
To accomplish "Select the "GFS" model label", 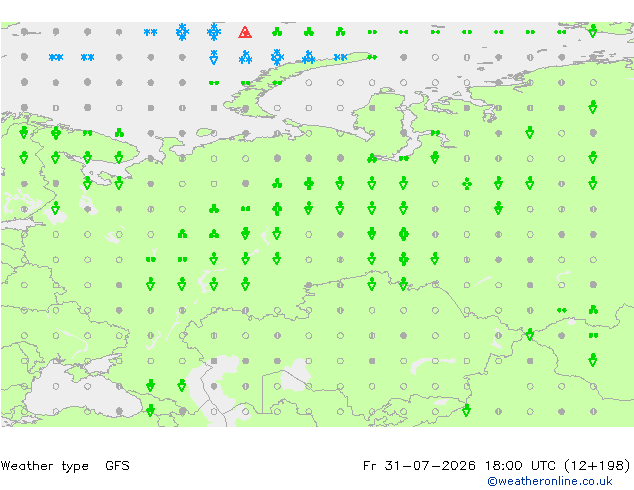I will [117, 466].
